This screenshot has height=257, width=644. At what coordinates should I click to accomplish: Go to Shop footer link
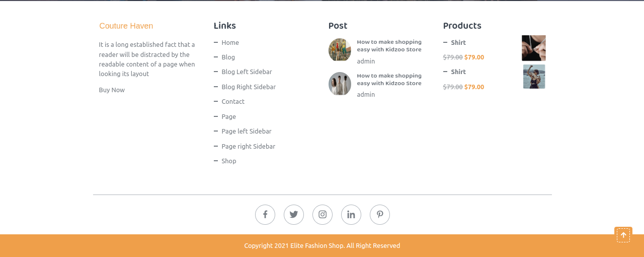point(229,161)
